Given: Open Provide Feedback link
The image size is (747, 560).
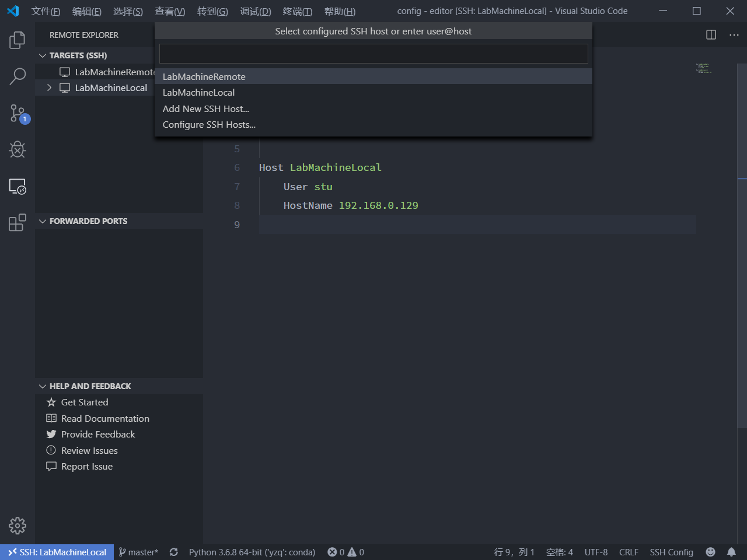Looking at the screenshot, I should point(98,434).
